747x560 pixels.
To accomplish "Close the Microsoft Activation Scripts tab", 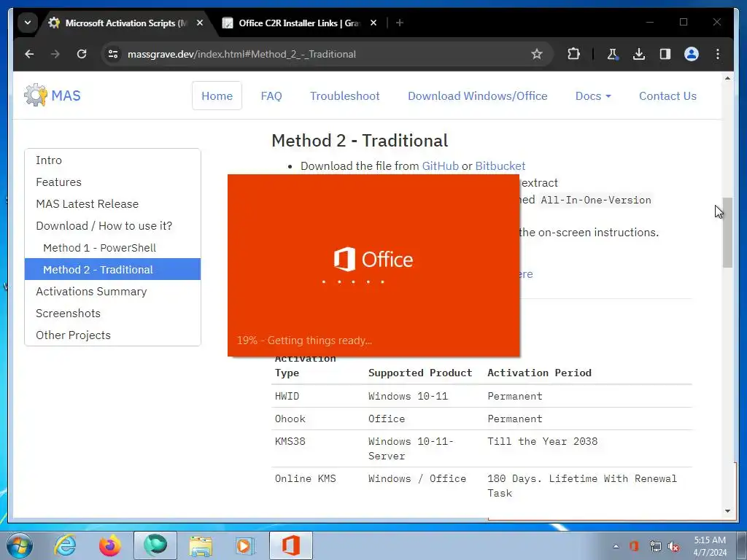I will tap(200, 23).
